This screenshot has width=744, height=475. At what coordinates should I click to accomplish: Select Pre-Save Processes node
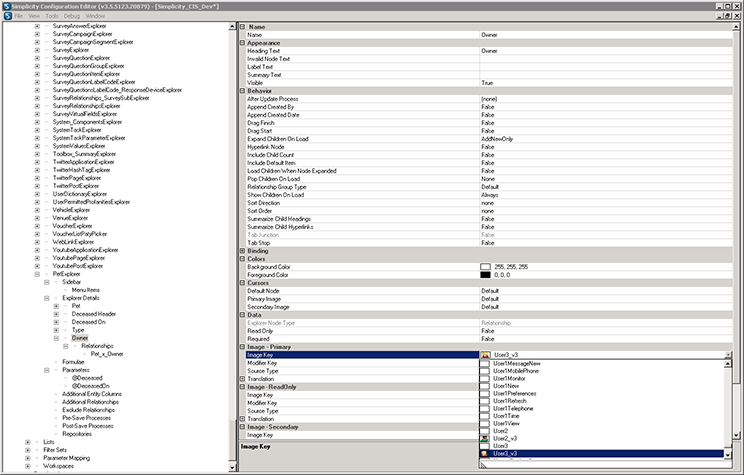click(86, 418)
